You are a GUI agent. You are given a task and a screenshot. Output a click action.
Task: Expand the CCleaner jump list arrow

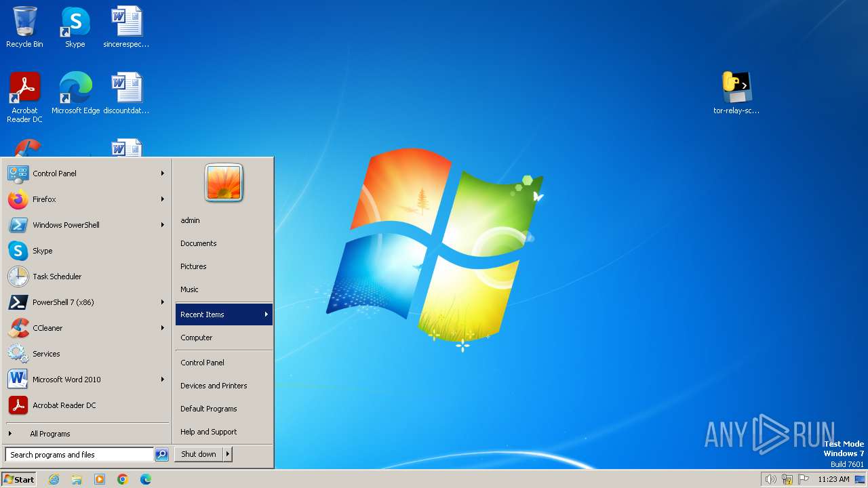coord(163,328)
